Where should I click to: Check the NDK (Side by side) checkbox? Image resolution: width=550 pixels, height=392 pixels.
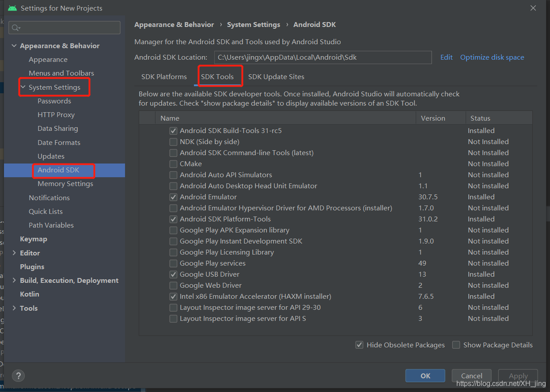pos(174,142)
